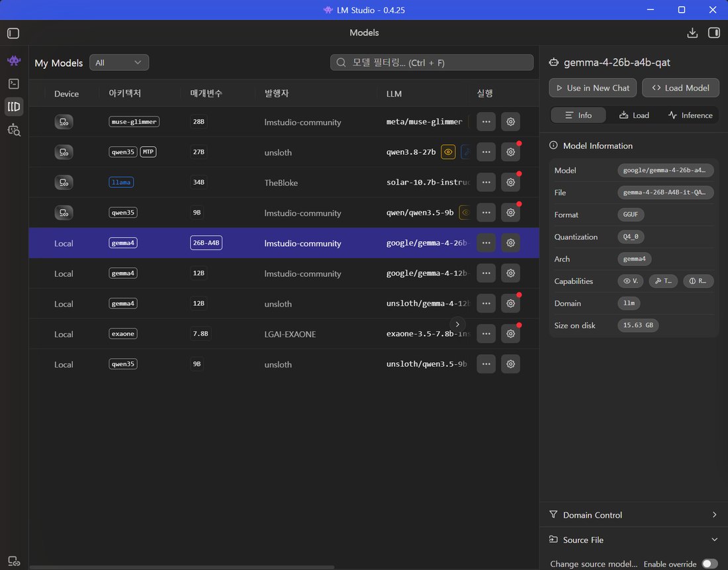Open more options for solar-10.7b-instruct

[486, 182]
